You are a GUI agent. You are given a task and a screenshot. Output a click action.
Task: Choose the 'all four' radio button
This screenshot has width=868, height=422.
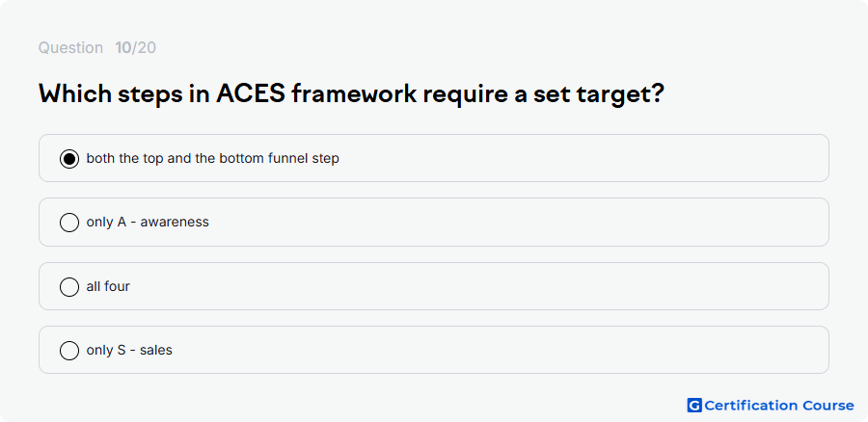(x=69, y=286)
